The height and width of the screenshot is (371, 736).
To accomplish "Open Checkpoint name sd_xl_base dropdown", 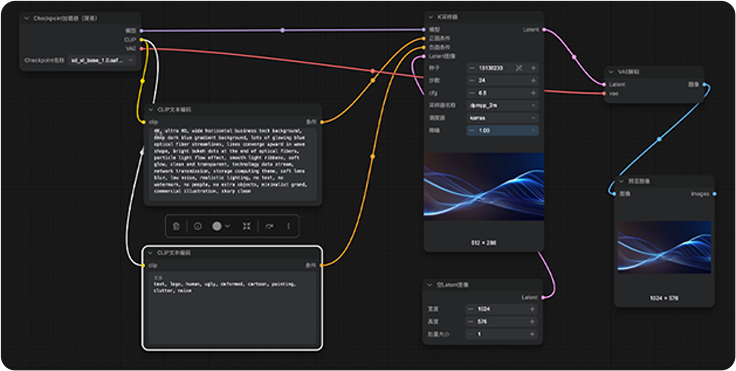I will [102, 60].
